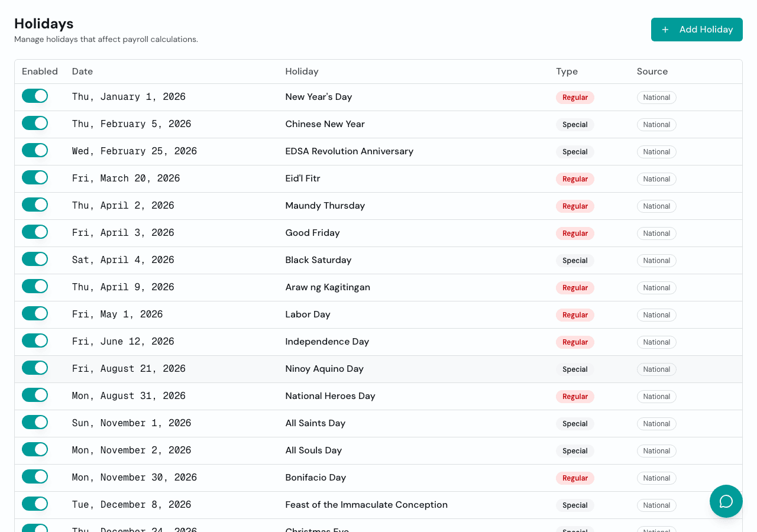Click the Date column header
This screenshot has height=532, width=757.
(82, 72)
